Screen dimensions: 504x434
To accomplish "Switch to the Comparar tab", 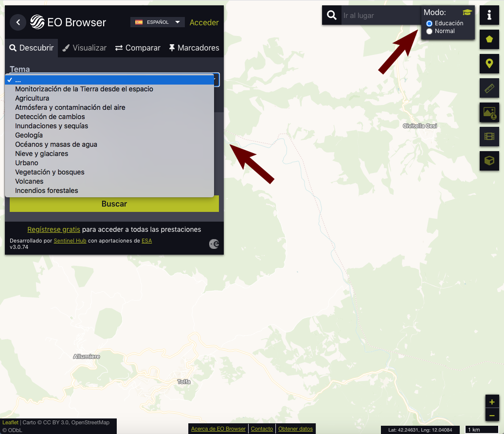I will (138, 48).
